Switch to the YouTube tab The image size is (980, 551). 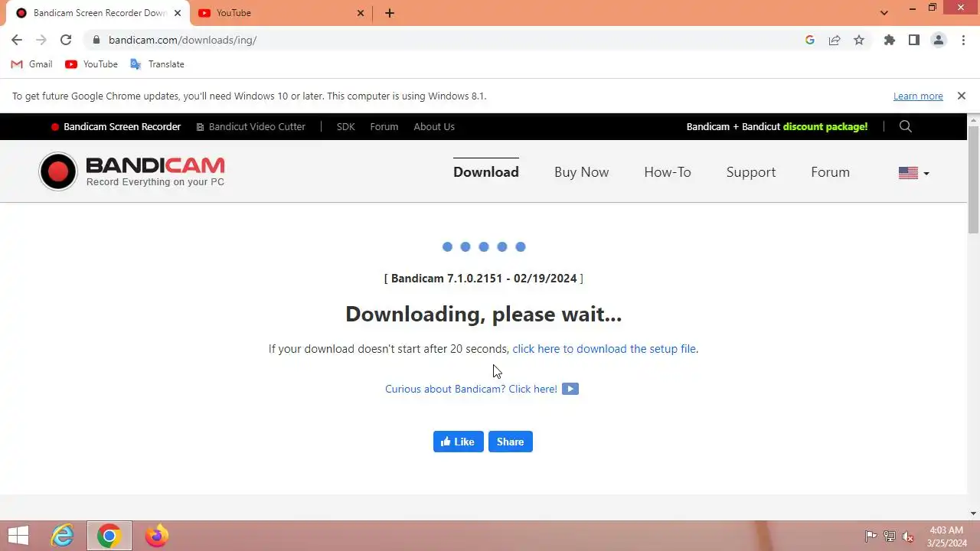280,13
